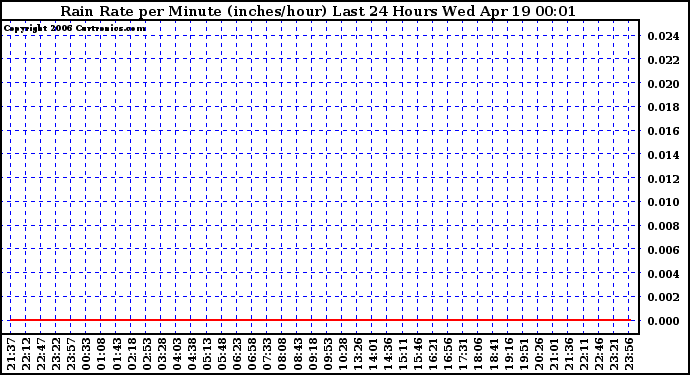
Task: Click the 18:41 time label
Action: (x=493, y=354)
